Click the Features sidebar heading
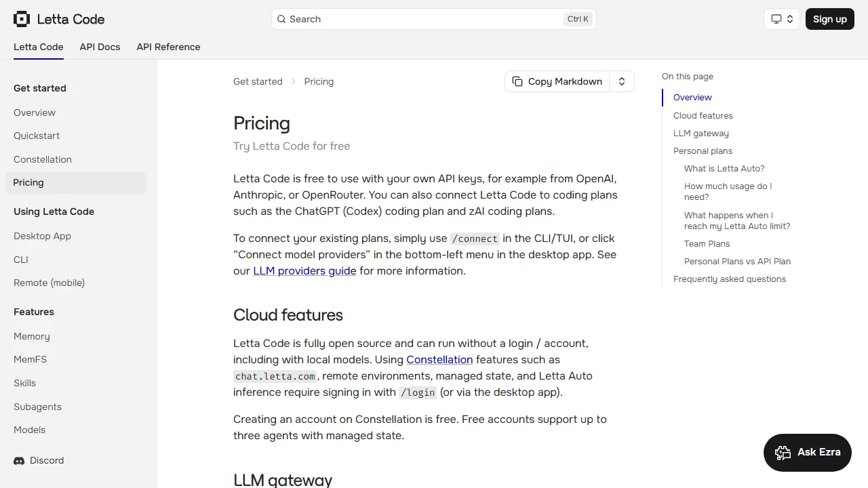The image size is (868, 488). coord(34,312)
